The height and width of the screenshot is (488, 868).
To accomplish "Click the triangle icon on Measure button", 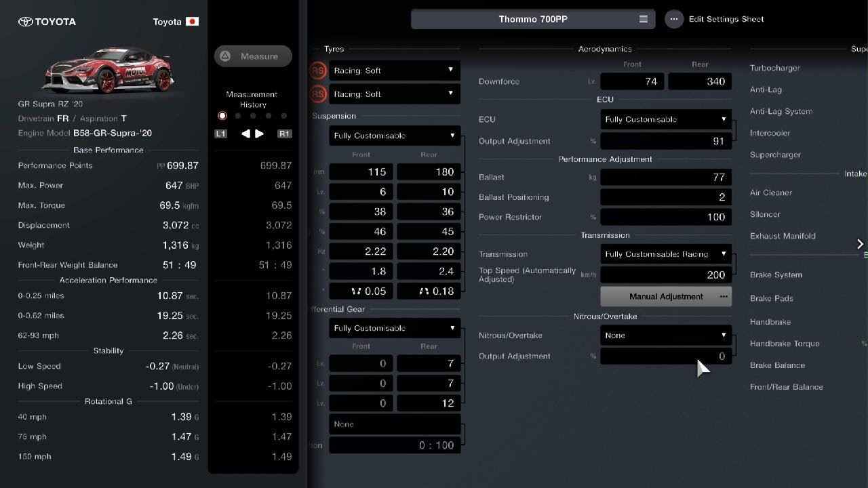I will pos(226,56).
